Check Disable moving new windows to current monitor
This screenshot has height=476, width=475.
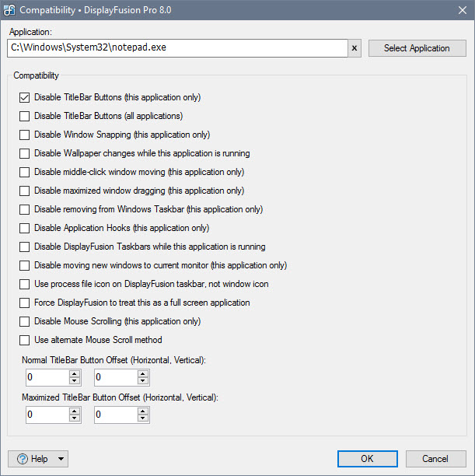[x=25, y=265]
